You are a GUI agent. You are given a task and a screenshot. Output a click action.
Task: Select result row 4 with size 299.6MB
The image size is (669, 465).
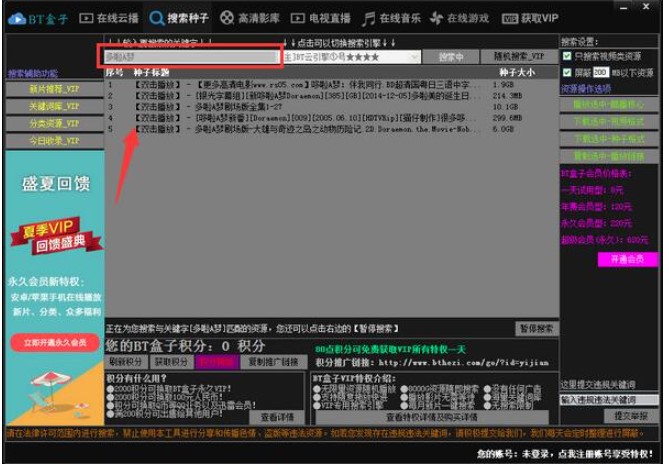(x=332, y=118)
